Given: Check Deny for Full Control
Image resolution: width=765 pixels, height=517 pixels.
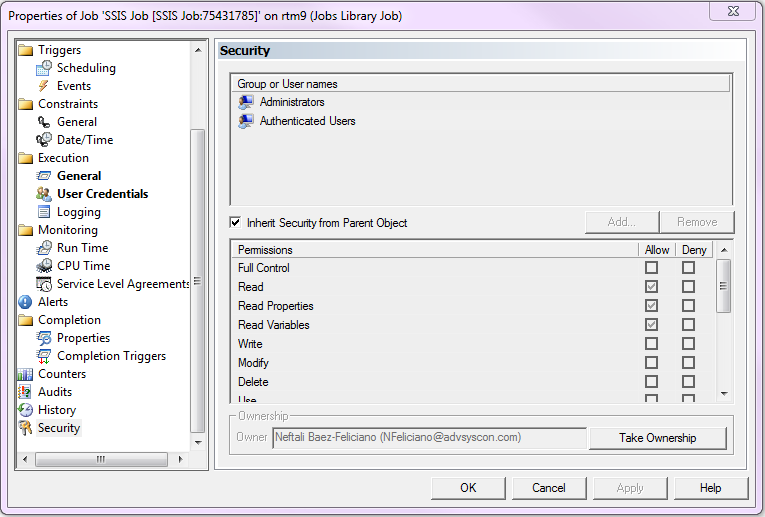Looking at the screenshot, I should pyautogui.click(x=688, y=268).
